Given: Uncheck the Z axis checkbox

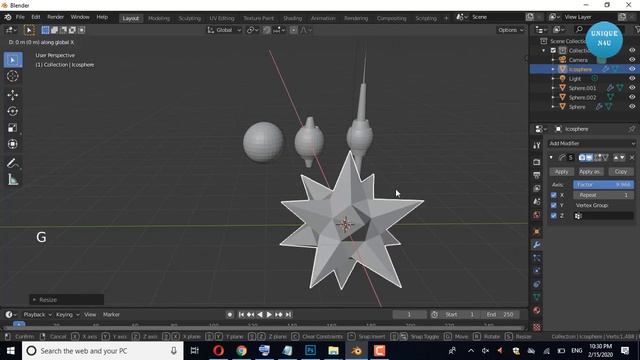Looking at the screenshot, I should tap(554, 216).
